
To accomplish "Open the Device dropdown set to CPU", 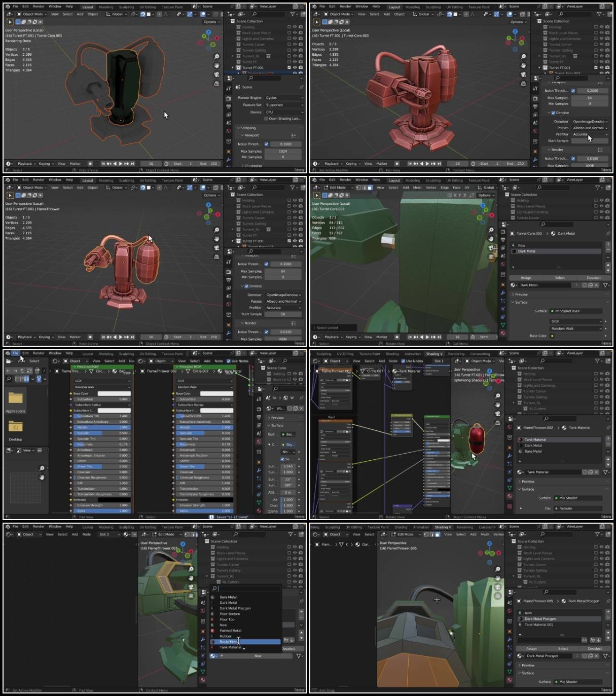I will [x=283, y=112].
